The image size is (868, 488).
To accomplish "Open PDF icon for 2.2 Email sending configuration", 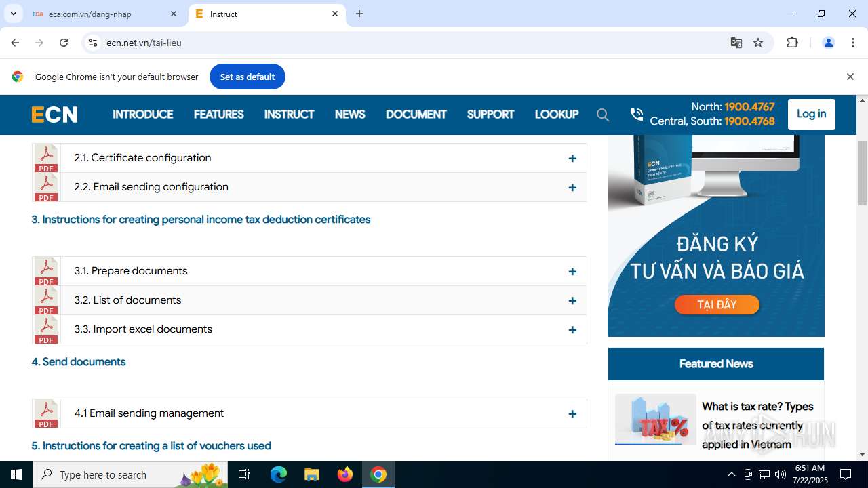I will [46, 187].
